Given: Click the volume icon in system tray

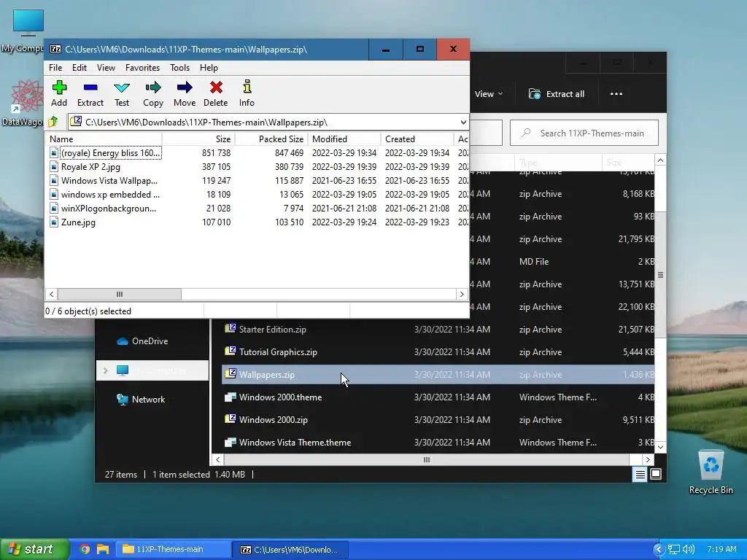Looking at the screenshot, I should 689,549.
